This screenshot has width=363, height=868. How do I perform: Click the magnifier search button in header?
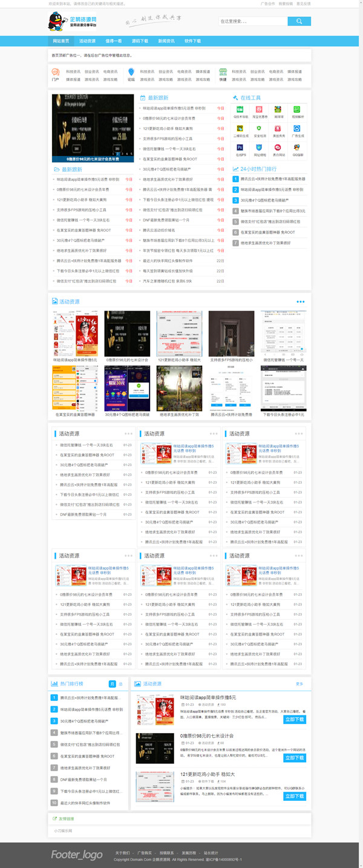(299, 22)
